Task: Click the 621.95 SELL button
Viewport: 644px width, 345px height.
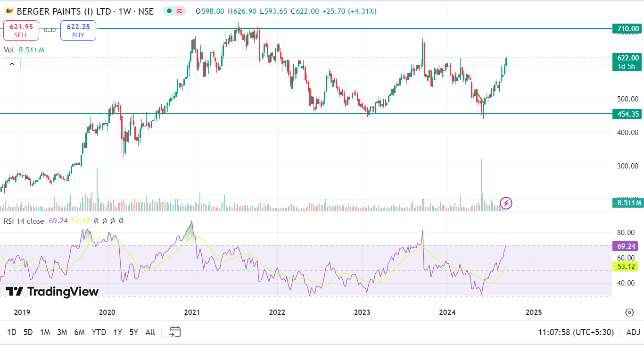Action: click(21, 31)
